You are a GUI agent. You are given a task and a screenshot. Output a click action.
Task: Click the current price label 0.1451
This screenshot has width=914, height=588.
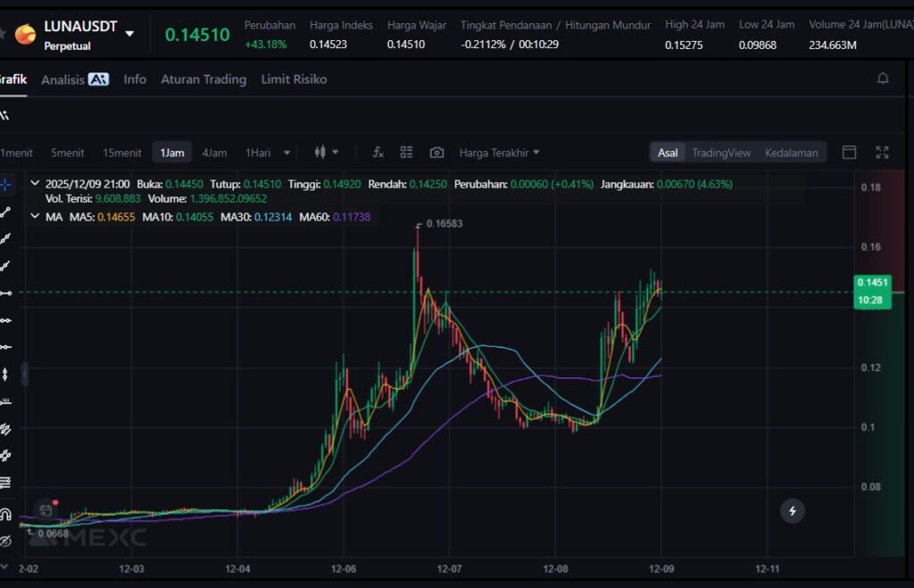[872, 283]
